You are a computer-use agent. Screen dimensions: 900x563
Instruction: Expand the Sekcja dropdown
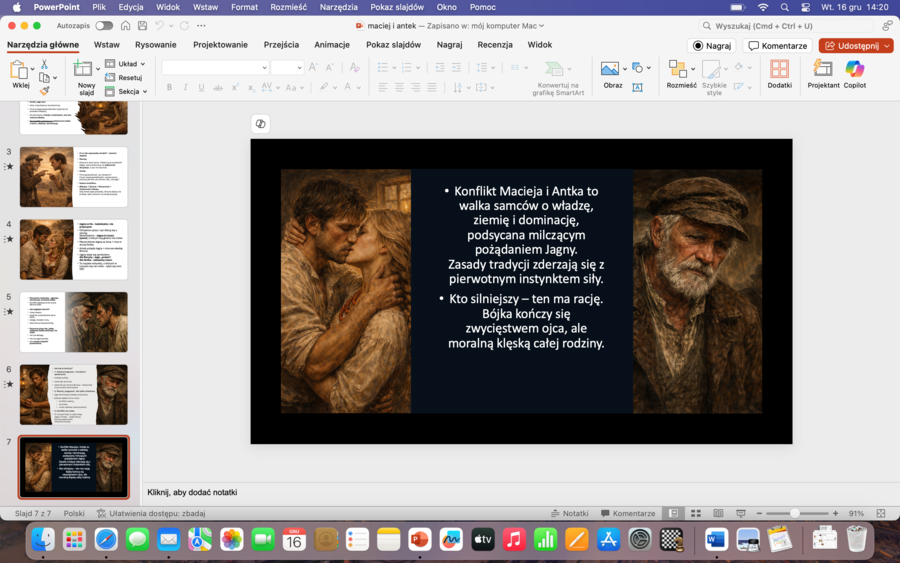[127, 91]
